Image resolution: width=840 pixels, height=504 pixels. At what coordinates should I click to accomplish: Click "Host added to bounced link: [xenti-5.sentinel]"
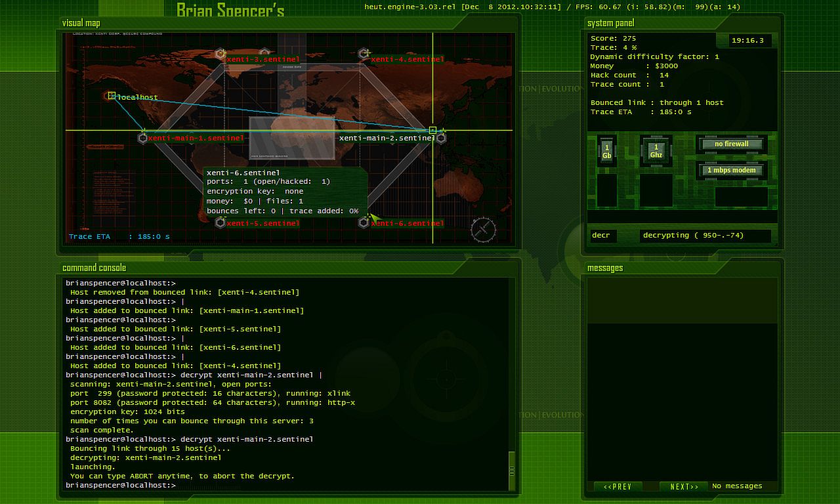point(175,329)
